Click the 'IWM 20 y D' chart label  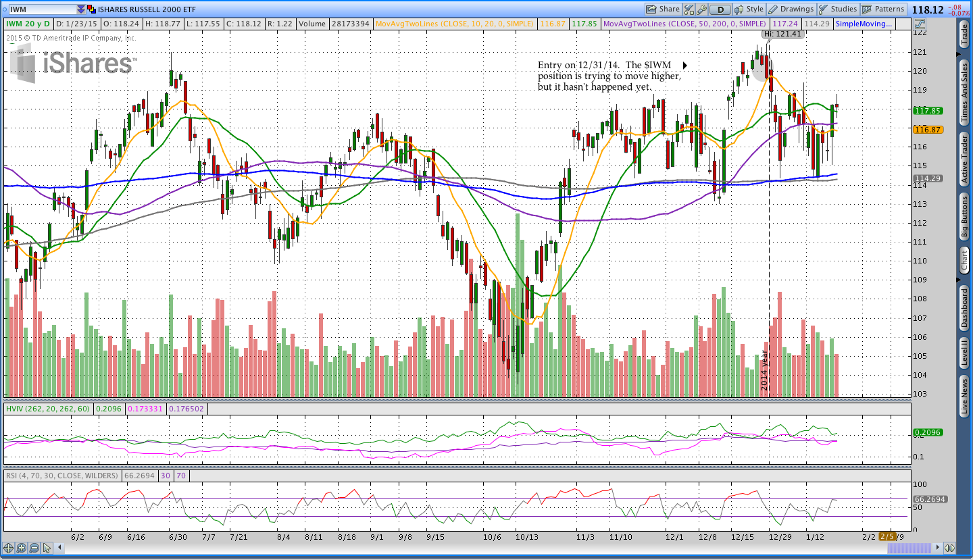pos(28,24)
